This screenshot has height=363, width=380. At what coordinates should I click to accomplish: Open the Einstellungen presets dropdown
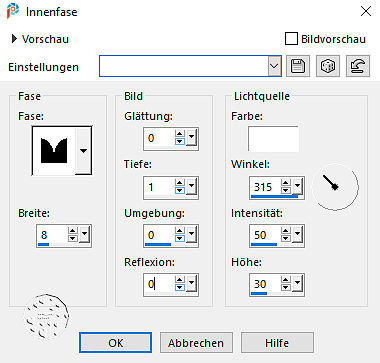[274, 66]
